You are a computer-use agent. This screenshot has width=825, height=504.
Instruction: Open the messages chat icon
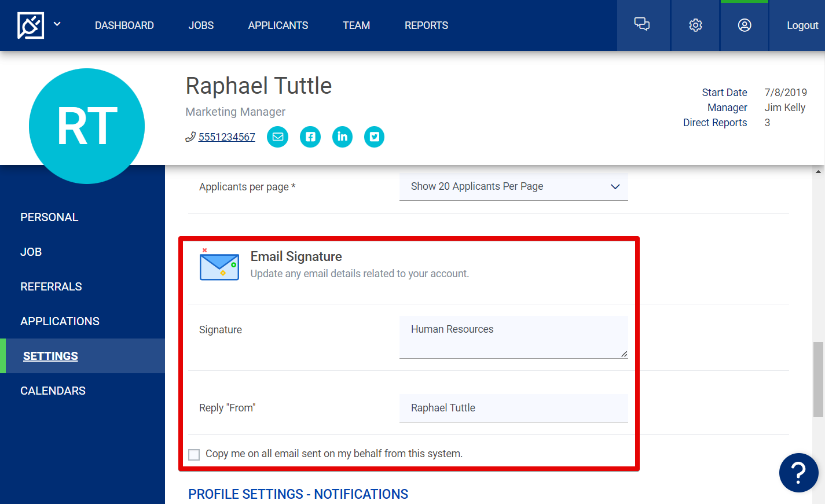643,25
